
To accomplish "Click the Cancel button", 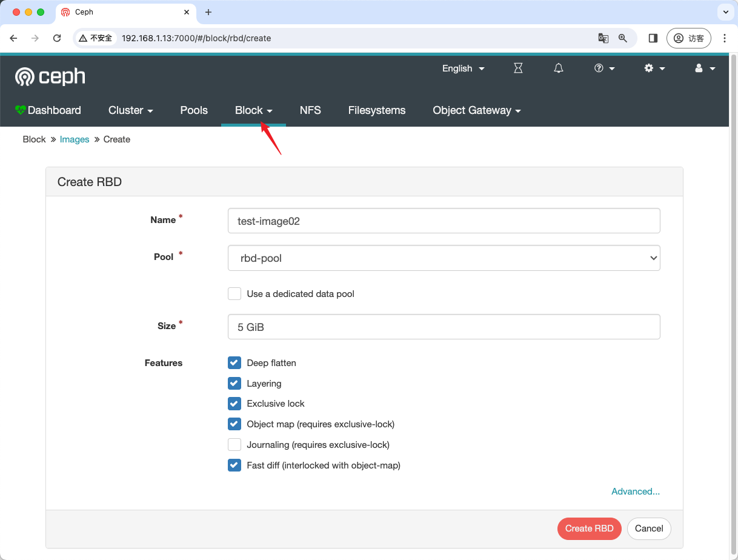I will 649,528.
